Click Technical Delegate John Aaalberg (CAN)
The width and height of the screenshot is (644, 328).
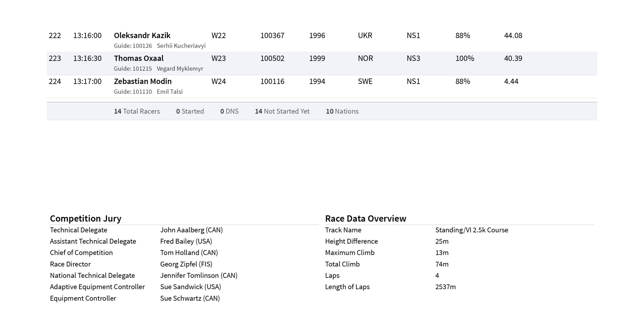191,230
